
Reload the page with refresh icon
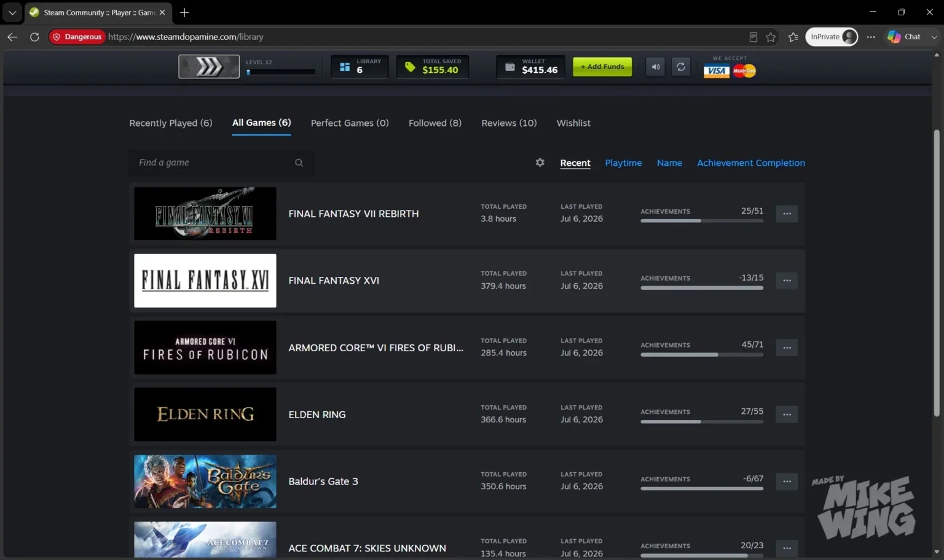pyautogui.click(x=34, y=37)
